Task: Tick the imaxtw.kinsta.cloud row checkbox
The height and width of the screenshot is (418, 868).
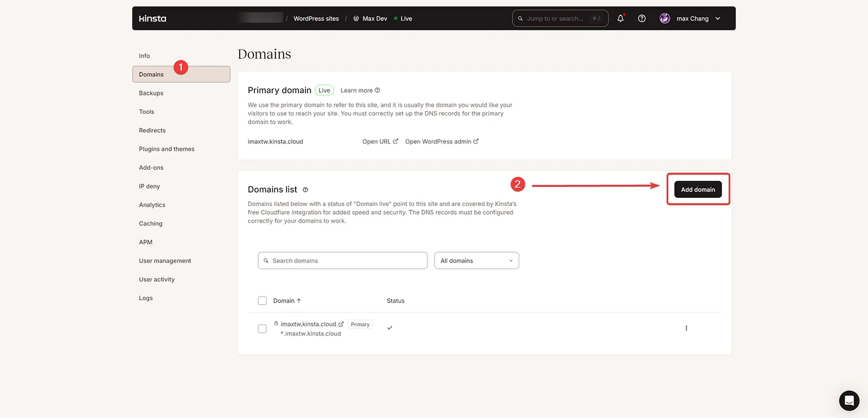Action: click(263, 329)
